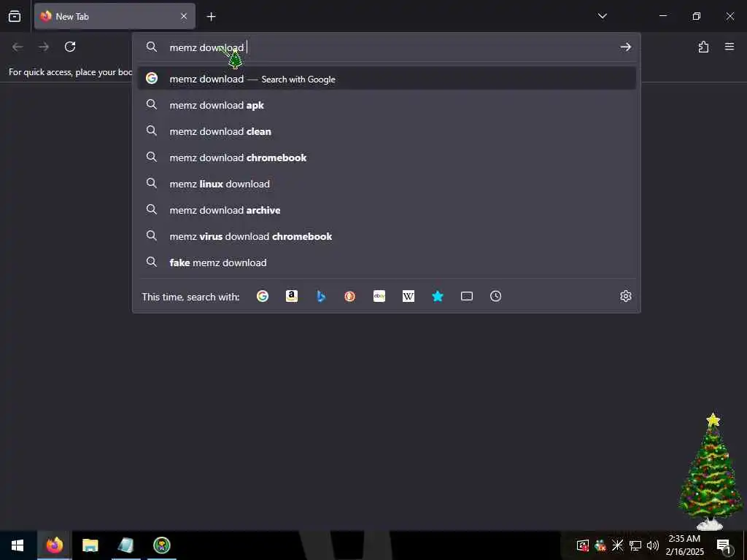Close the New Tab tab
The width and height of the screenshot is (747, 560).
point(184,16)
